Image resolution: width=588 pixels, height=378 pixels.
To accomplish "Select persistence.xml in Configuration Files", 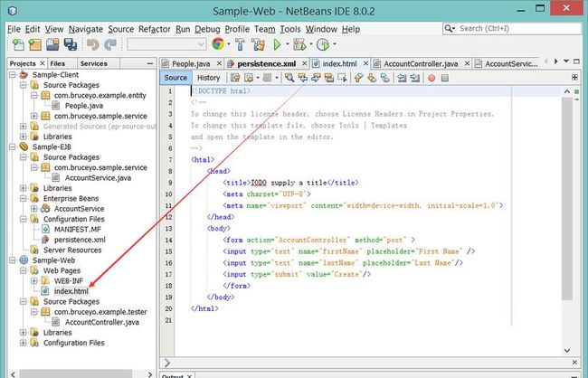I will pos(80,240).
